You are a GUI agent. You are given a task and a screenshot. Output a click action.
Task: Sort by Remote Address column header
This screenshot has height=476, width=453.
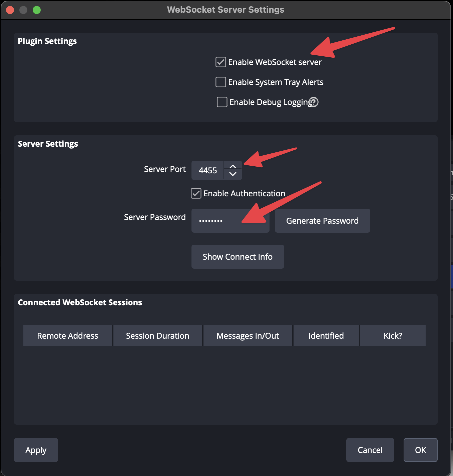(68, 336)
